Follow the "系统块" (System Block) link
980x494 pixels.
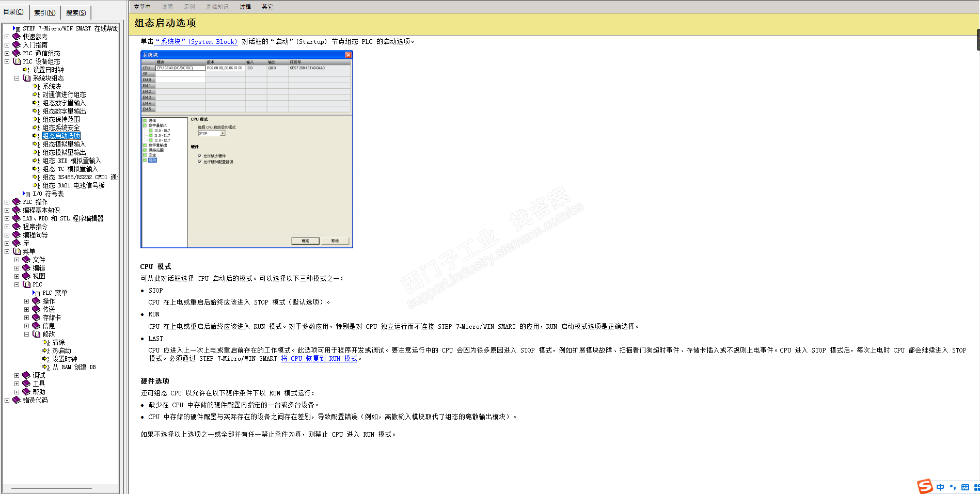(x=196, y=41)
